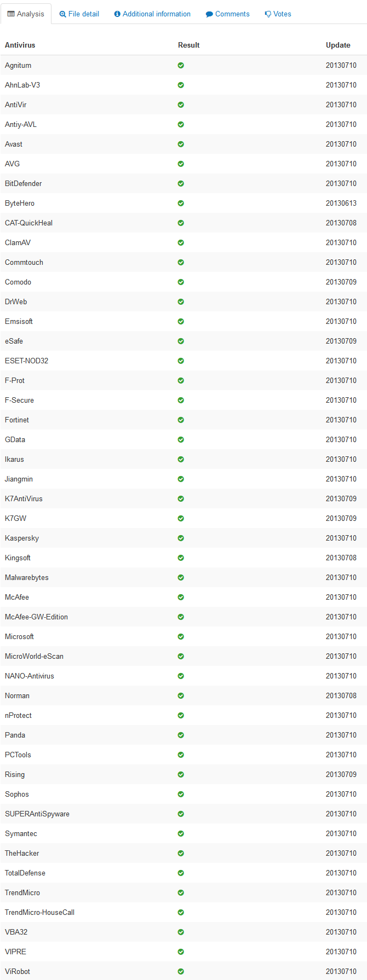Screen dimensions: 367x980
Task: Click the clean result icon for Microsoft
Action: pos(181,637)
